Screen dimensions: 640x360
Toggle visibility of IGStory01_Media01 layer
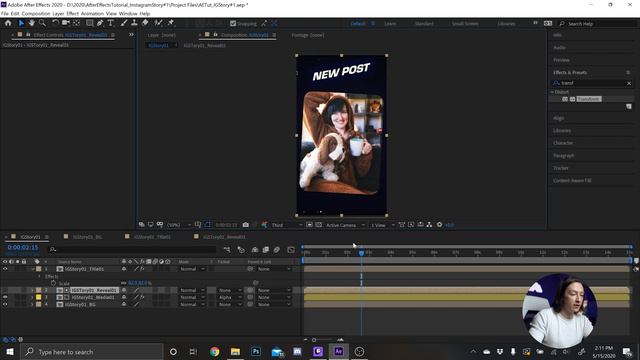click(x=5, y=298)
